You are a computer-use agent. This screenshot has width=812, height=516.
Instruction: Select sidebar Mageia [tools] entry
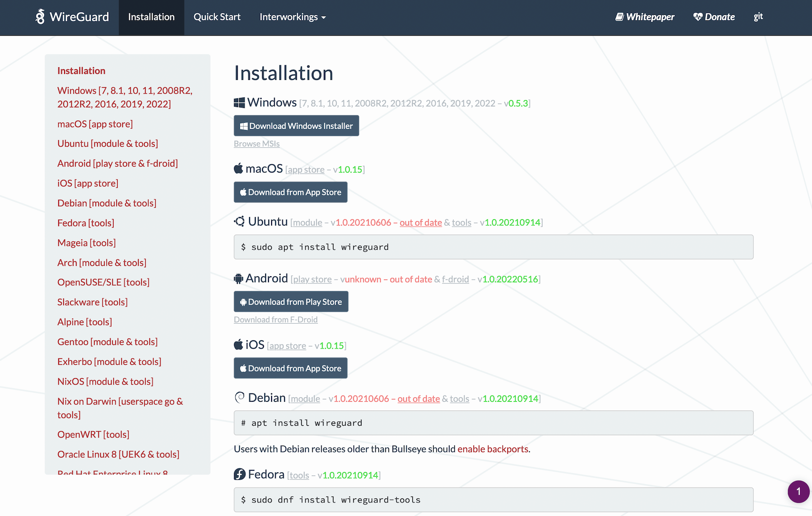coord(87,243)
